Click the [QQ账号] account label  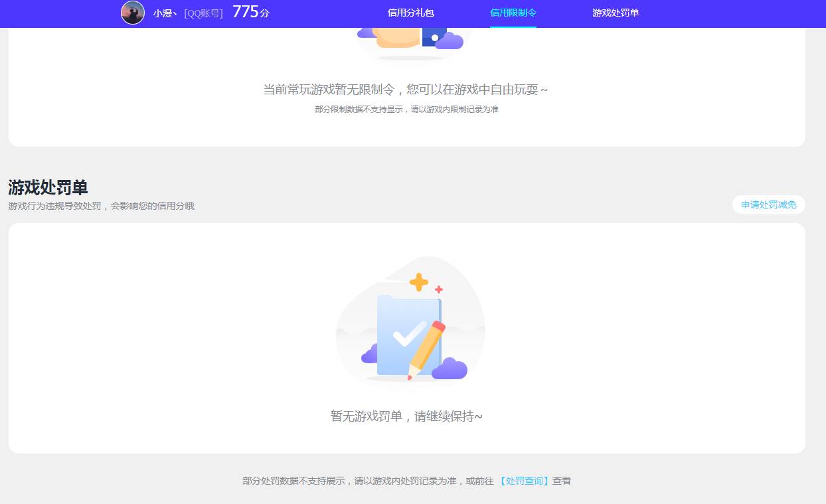click(202, 14)
